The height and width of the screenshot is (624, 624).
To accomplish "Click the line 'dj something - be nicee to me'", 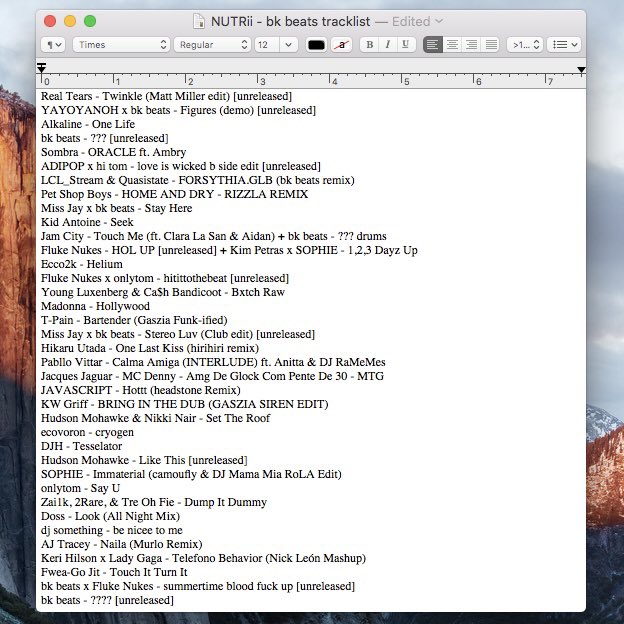I will [112, 530].
